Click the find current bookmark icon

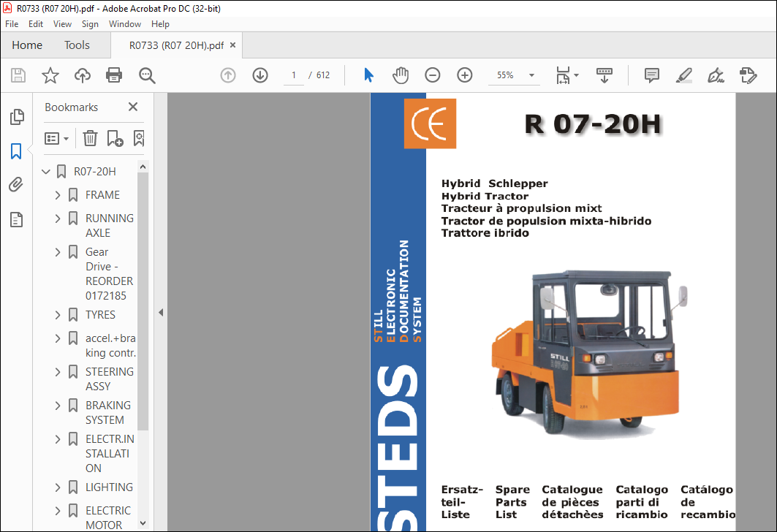139,138
